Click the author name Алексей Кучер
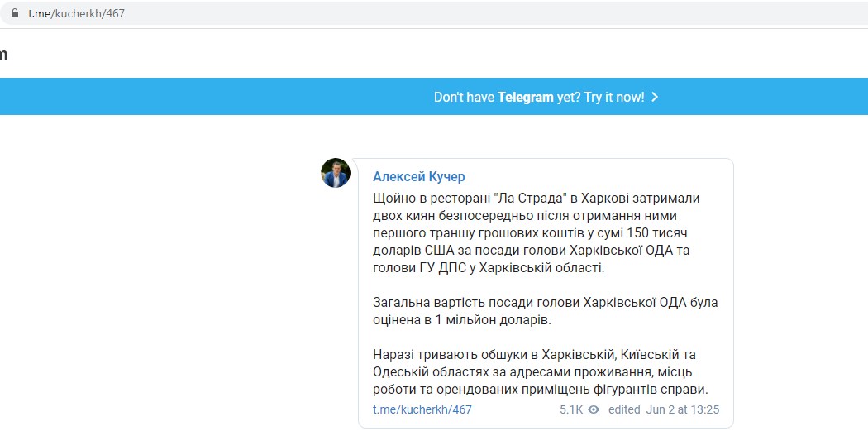868x431 pixels. click(x=419, y=176)
